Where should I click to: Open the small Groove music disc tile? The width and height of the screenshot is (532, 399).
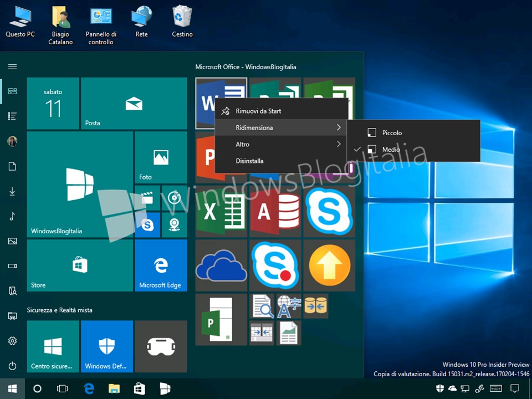coord(175,198)
